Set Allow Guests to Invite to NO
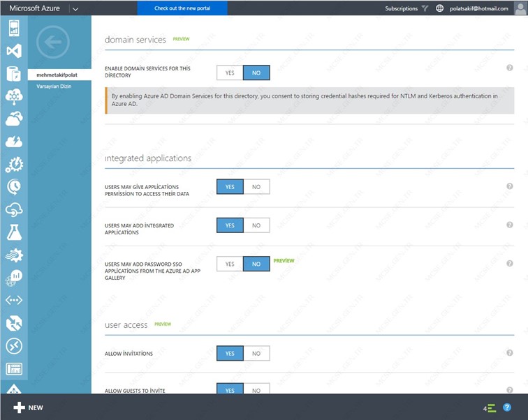Image resolution: width=528 pixels, height=420 pixels. (256, 390)
